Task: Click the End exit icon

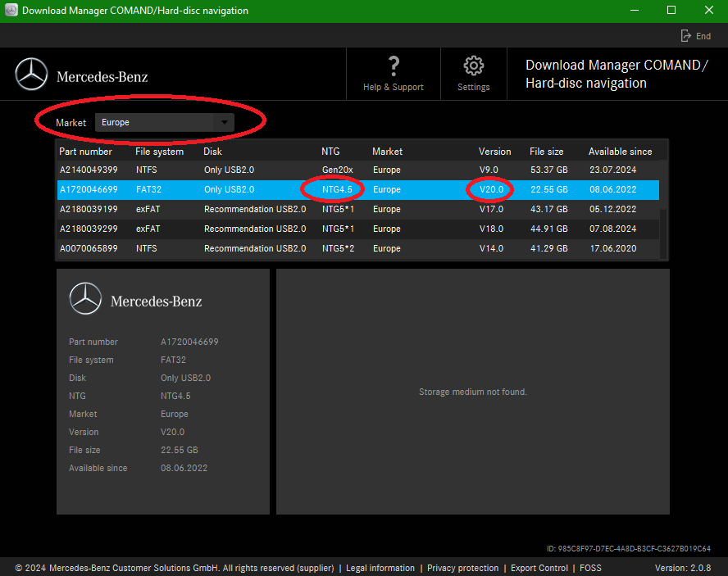Action: pos(686,36)
